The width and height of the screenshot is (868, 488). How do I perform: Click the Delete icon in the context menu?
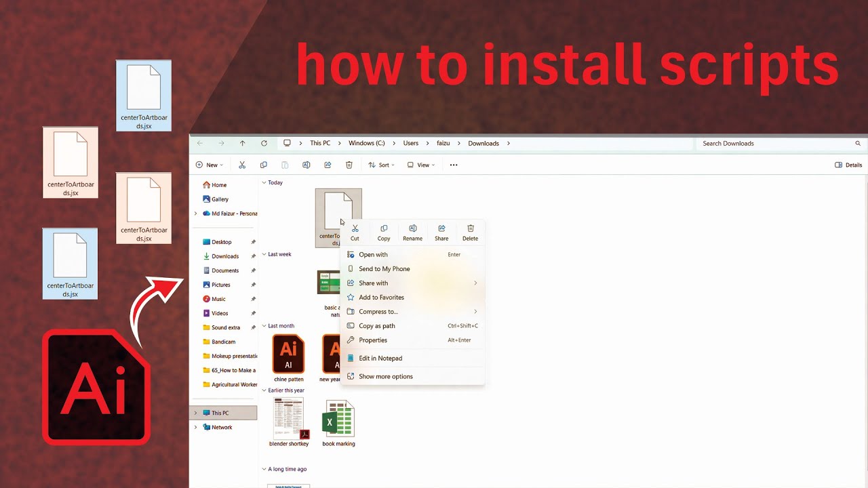point(470,228)
